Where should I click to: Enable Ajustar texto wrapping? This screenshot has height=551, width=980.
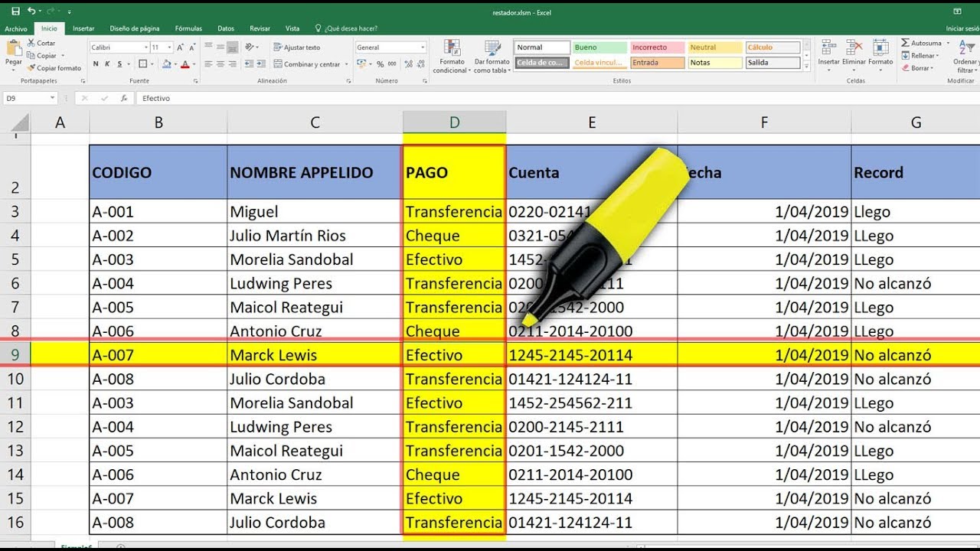tap(297, 47)
